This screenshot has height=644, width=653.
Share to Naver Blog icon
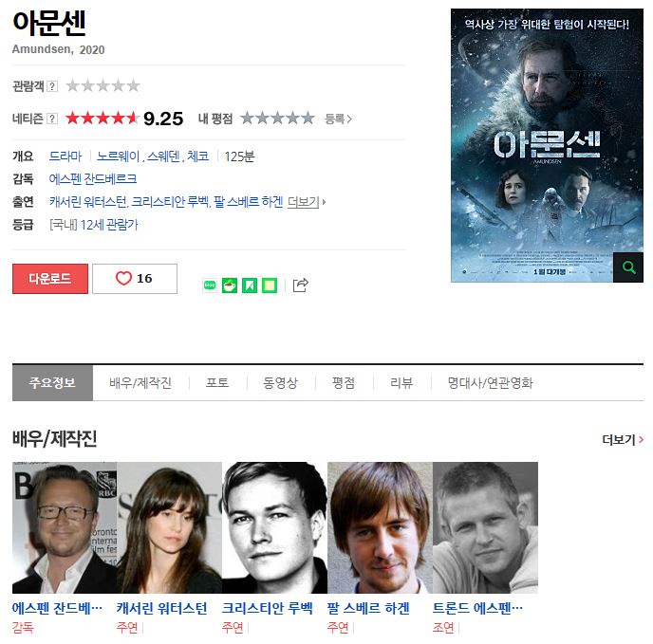(x=210, y=285)
